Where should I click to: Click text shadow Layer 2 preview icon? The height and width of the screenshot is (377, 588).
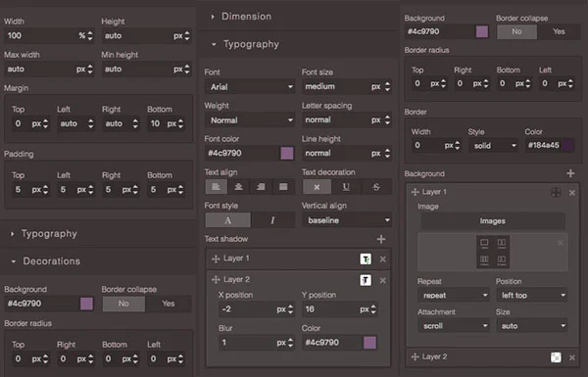366,280
